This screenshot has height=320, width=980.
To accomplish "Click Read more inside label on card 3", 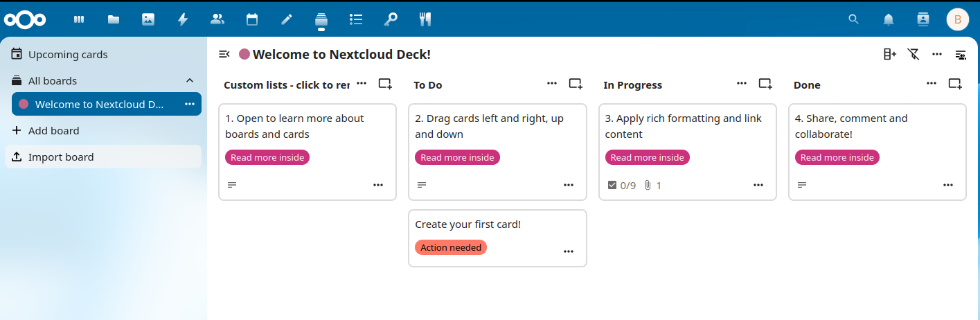I will pos(648,157).
